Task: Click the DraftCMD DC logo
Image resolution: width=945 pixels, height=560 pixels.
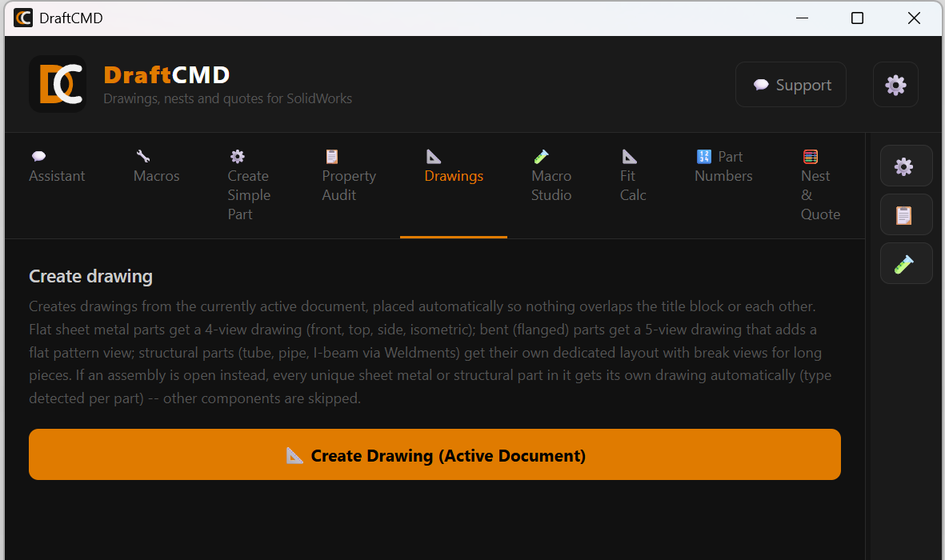Action: tap(58, 84)
